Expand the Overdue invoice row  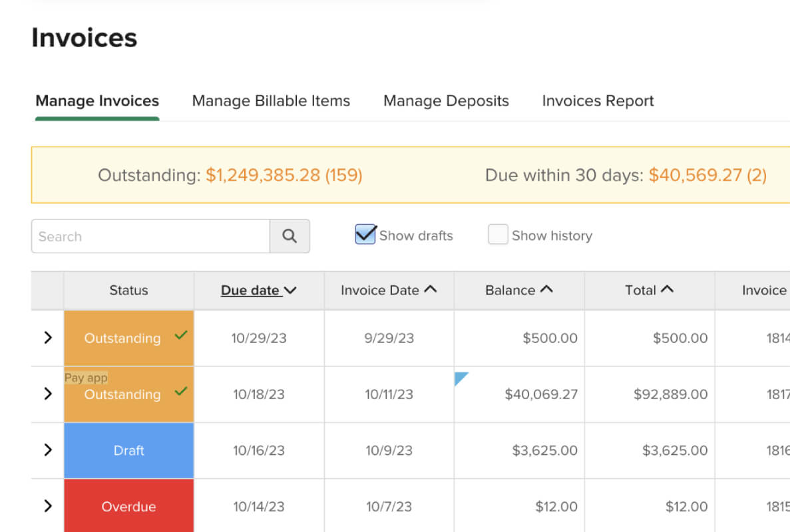(x=48, y=506)
